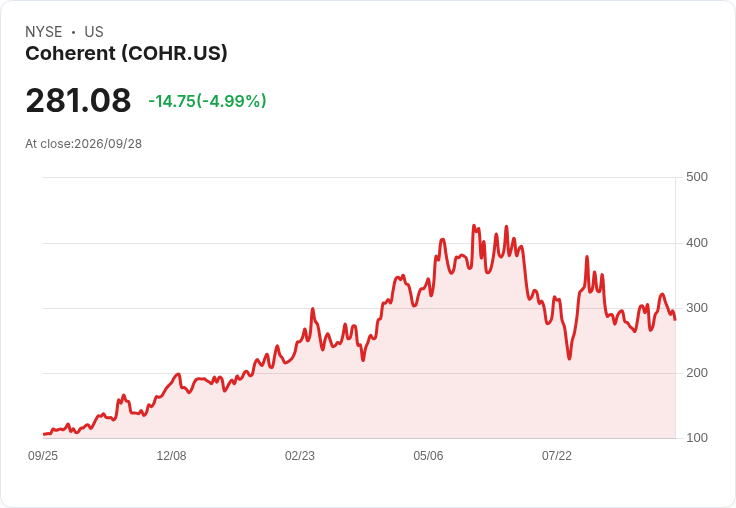Select the 05/06 date on the x-axis

coord(428,456)
